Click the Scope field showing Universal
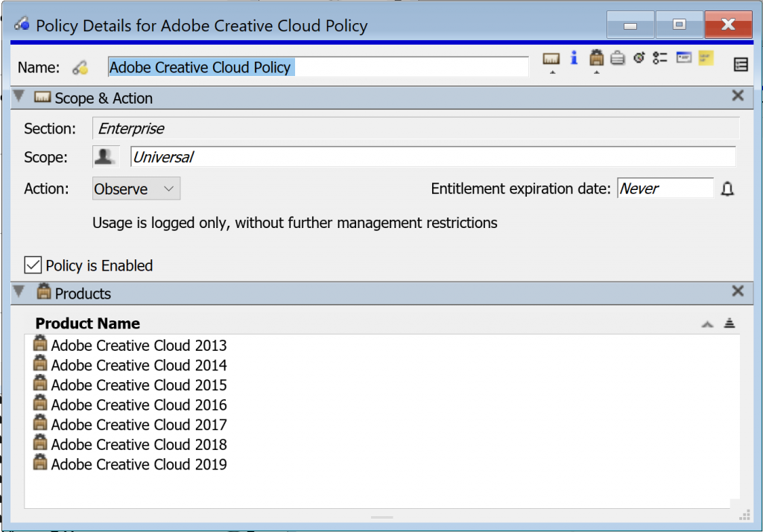The image size is (763, 532). (433, 156)
